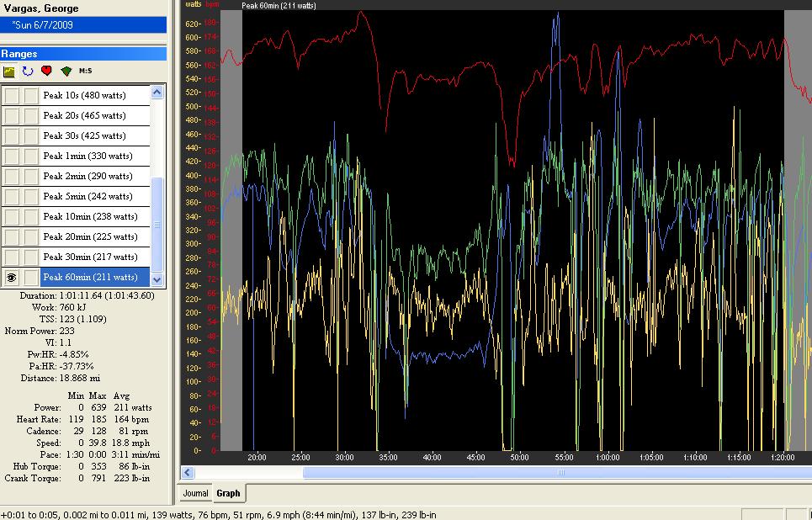Toggle visibility box for Peak 10s range

pyautogui.click(x=12, y=95)
